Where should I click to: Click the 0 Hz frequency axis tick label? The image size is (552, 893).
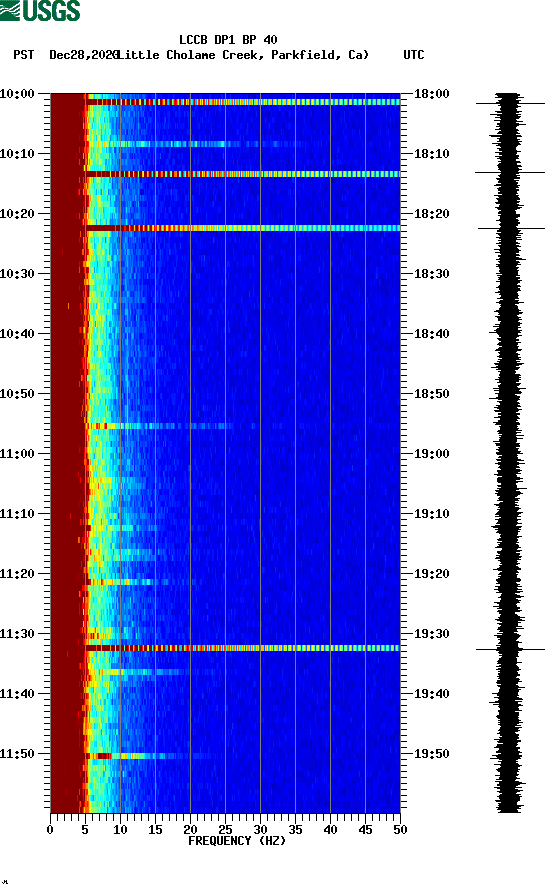pyautogui.click(x=50, y=830)
